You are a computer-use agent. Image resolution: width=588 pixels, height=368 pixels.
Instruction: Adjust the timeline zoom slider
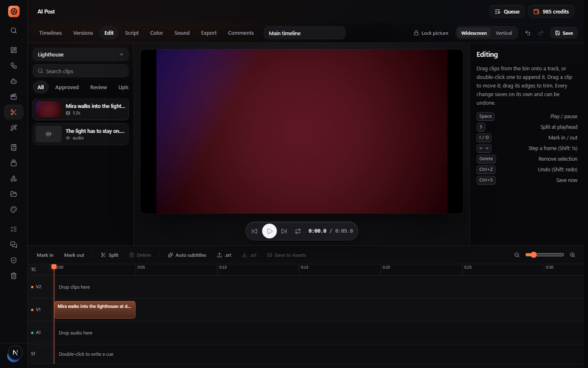click(545, 255)
